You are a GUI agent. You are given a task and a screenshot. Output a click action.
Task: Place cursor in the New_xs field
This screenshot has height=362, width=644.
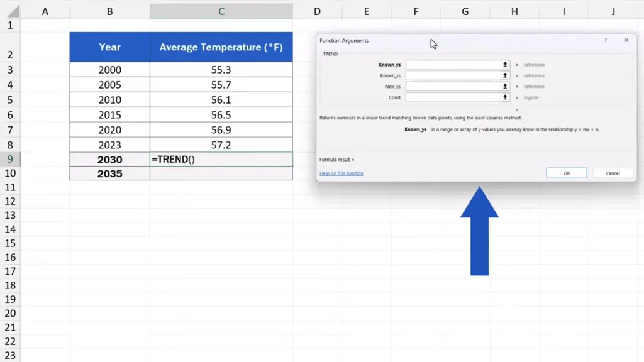[453, 87]
